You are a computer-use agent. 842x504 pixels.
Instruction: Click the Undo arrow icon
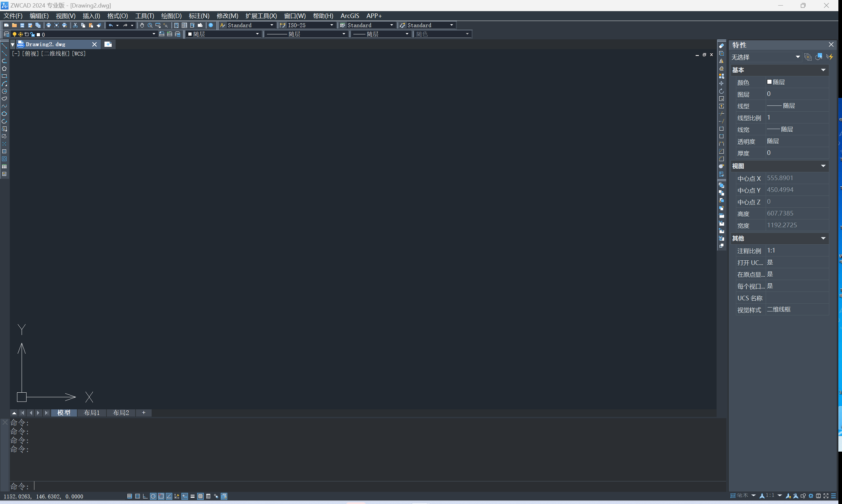click(x=111, y=25)
